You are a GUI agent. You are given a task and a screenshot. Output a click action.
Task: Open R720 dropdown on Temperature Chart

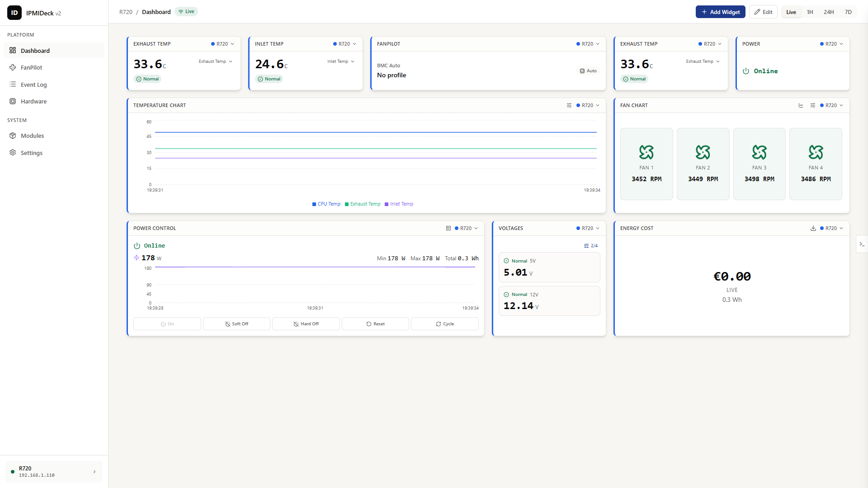(588, 105)
